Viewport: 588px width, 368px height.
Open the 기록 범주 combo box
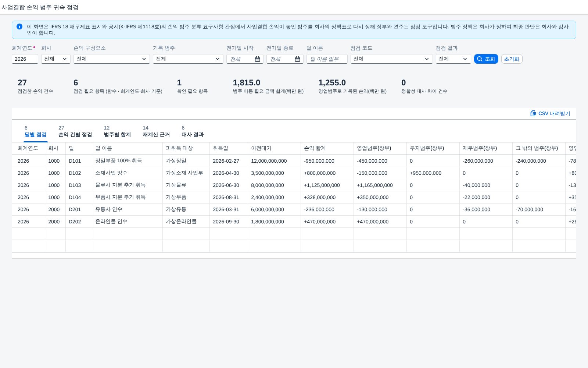(188, 59)
